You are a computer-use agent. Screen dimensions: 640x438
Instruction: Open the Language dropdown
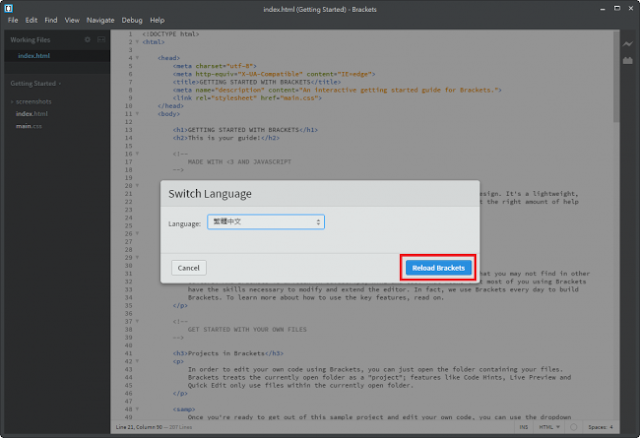click(x=266, y=222)
